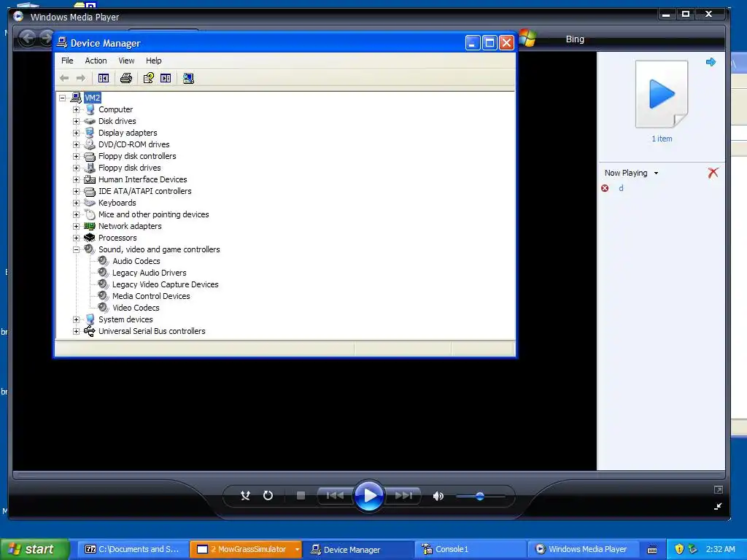This screenshot has height=560, width=747.
Task: Expand the DVD/CD-ROM drives category
Action: click(x=76, y=145)
